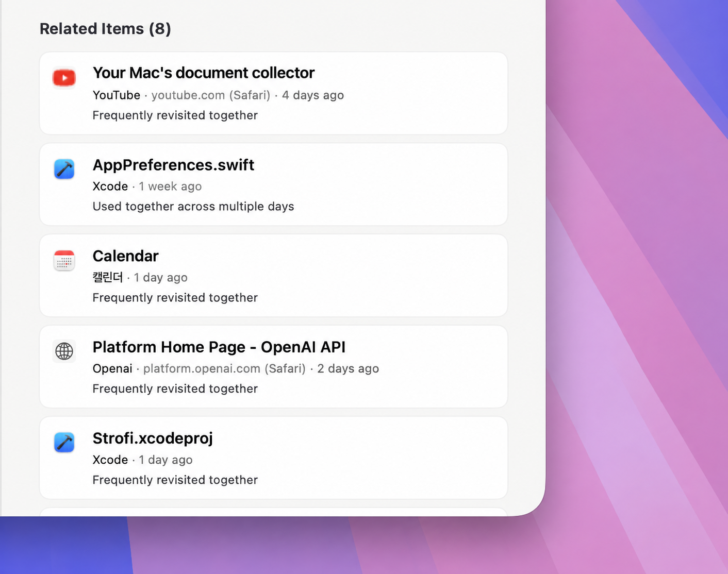
Task: Click the "캘린더" source label
Action: tap(108, 278)
